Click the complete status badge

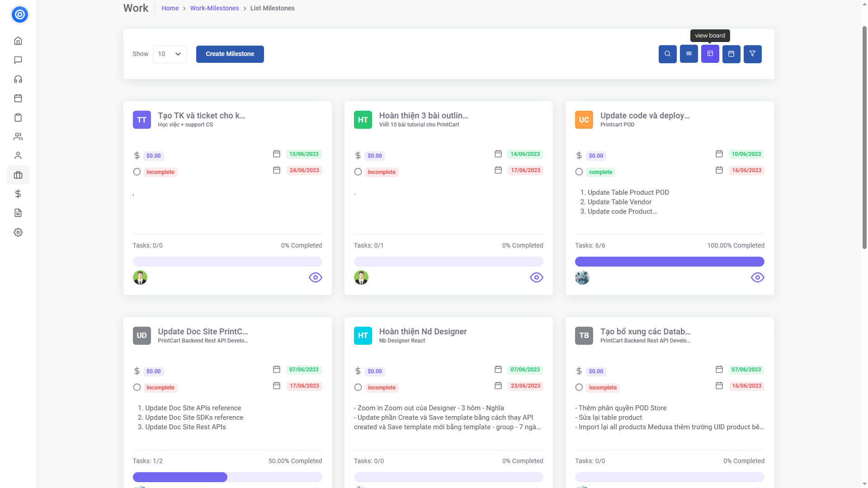[600, 172]
